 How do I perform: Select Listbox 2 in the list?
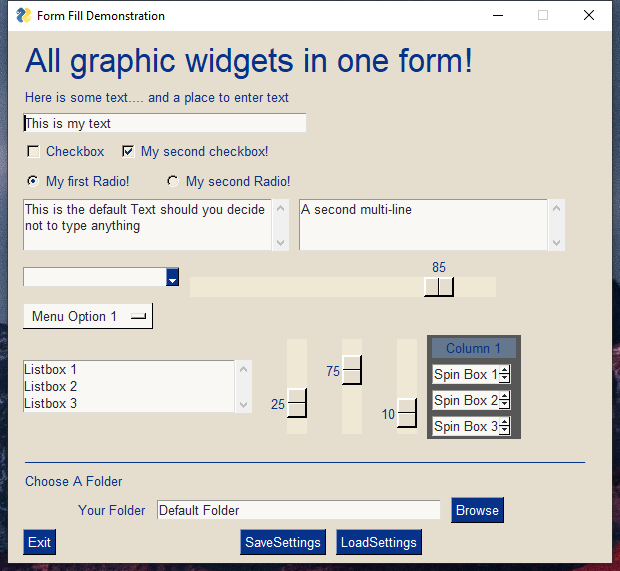(51, 386)
